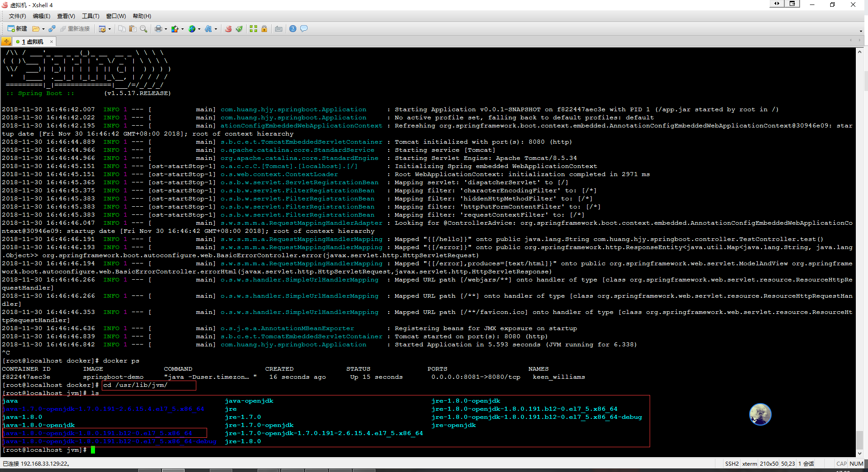The height and width of the screenshot is (472, 868).
Task: Click SSH2 in status bar
Action: [x=732, y=464]
